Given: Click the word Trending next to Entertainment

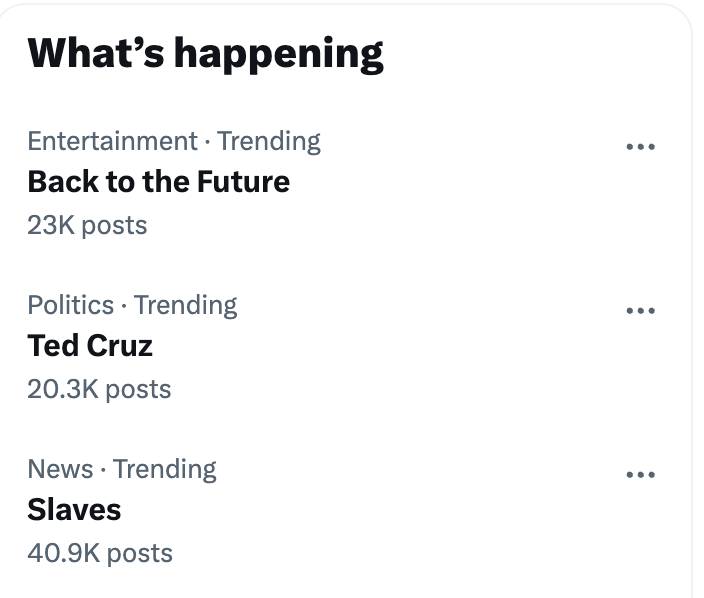Looking at the screenshot, I should click(x=269, y=141).
